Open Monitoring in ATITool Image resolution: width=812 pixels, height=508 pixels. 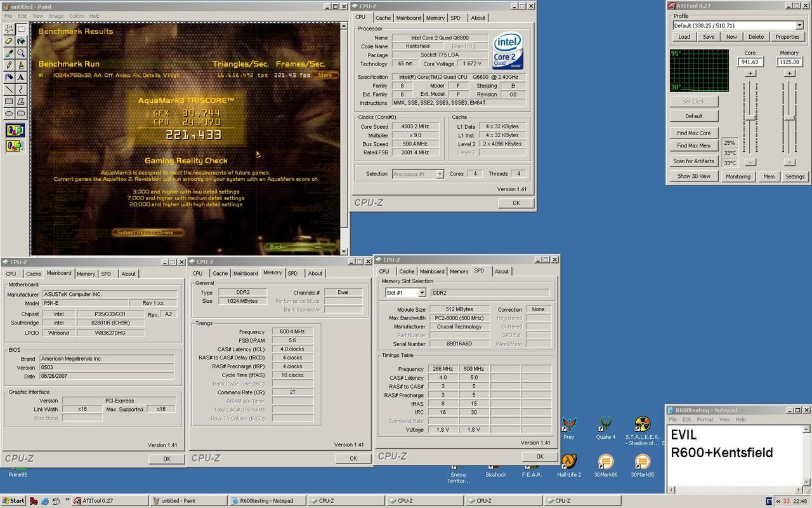[738, 177]
